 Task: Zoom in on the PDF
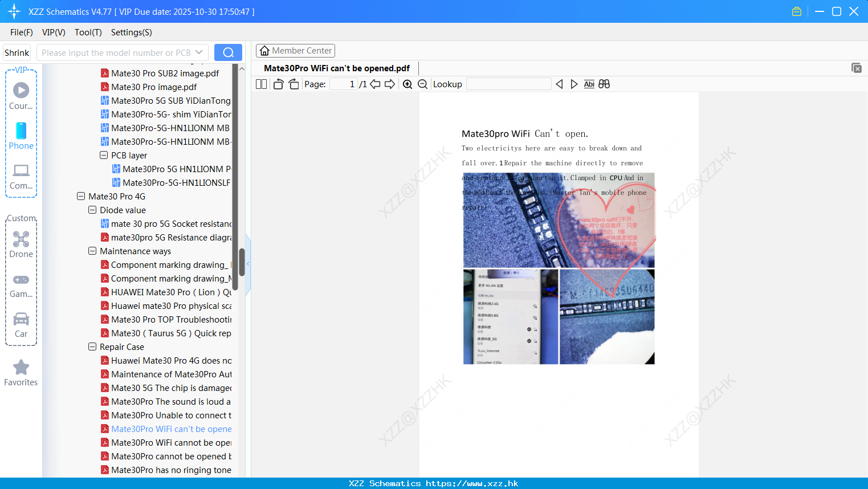407,84
